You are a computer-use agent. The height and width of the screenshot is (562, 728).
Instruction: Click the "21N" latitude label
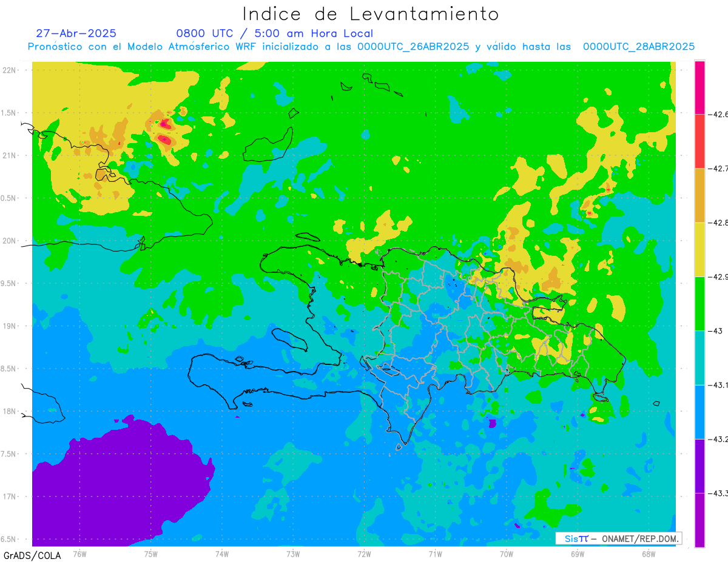[x=9, y=155]
